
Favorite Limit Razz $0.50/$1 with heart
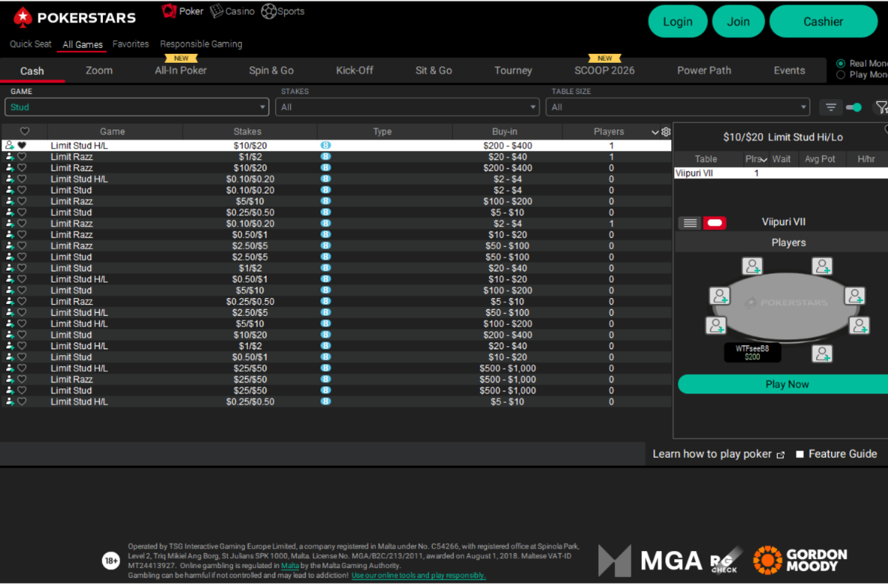(x=22, y=234)
